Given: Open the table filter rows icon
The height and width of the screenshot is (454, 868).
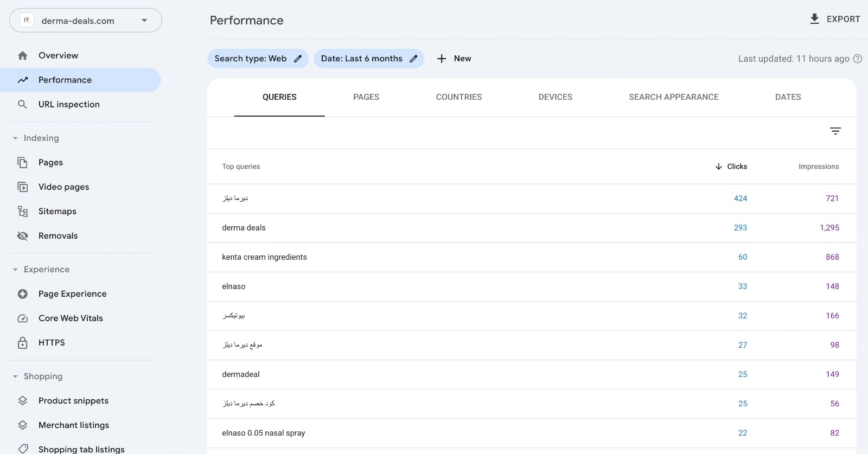Looking at the screenshot, I should [835, 131].
